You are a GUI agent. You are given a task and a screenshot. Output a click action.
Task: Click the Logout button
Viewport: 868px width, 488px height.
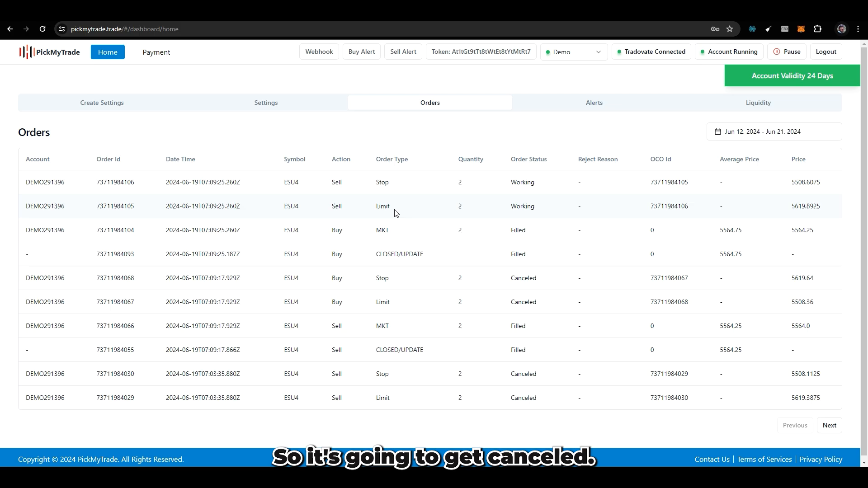826,52
